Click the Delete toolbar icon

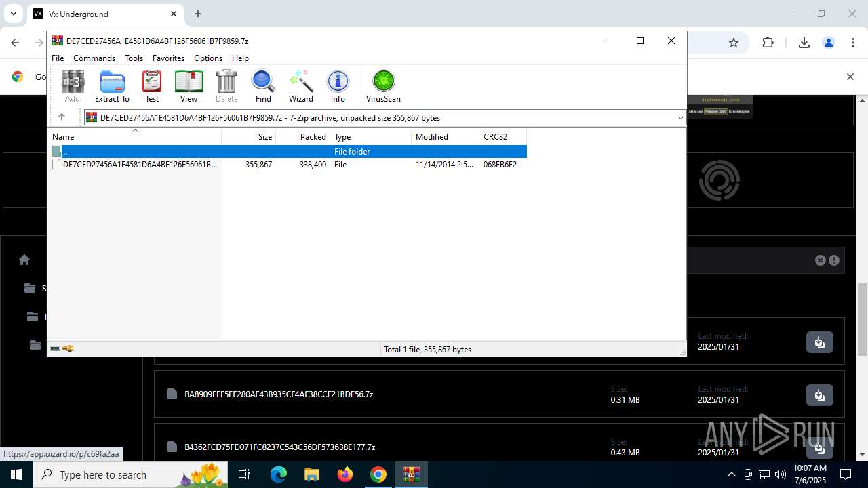click(226, 86)
